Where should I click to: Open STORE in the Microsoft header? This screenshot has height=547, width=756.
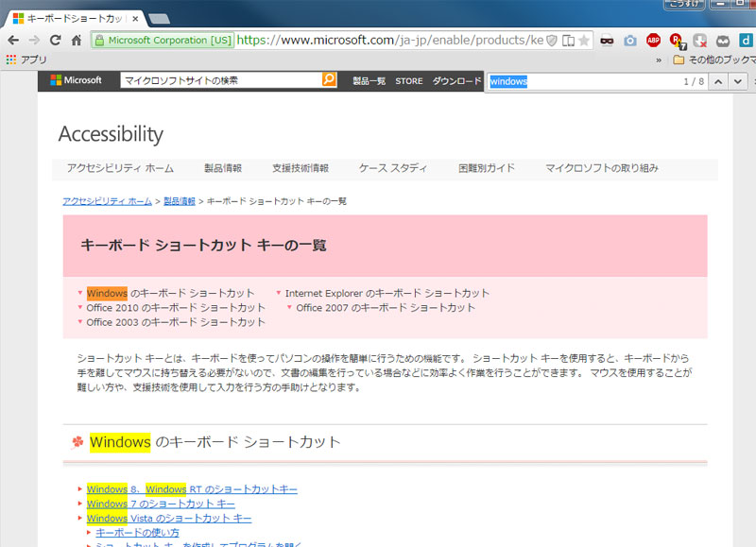tap(409, 81)
